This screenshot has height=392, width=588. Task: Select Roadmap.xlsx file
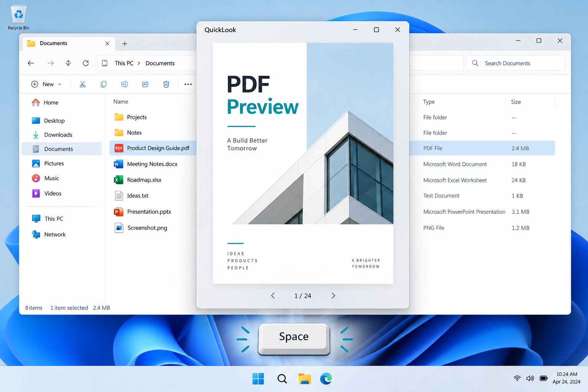(x=138, y=180)
